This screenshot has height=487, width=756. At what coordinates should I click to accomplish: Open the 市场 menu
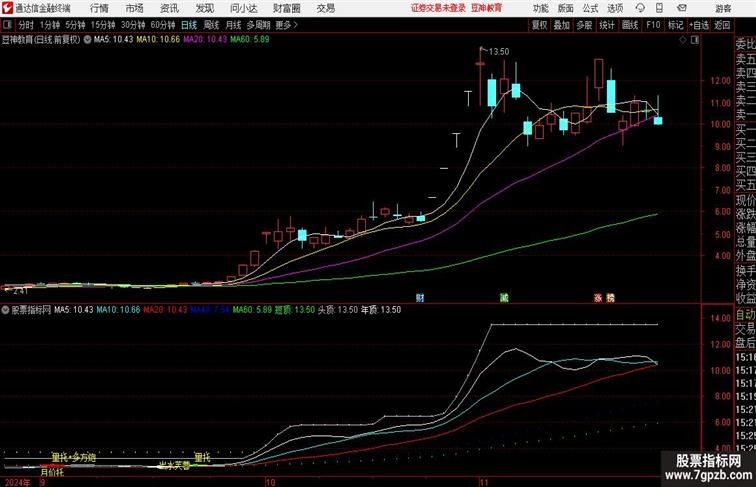coord(134,8)
